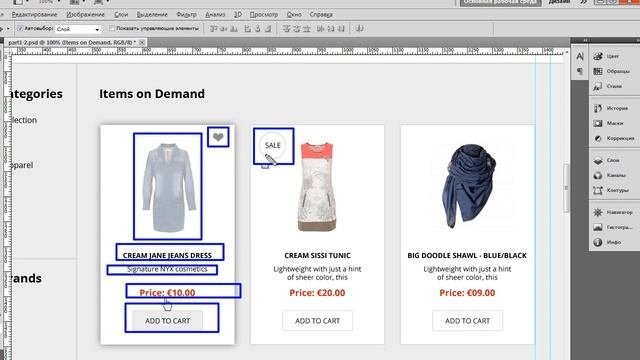Screen dimensions: 640x360
Task: Open the Маски (Masks) panel
Action: pos(607,123)
